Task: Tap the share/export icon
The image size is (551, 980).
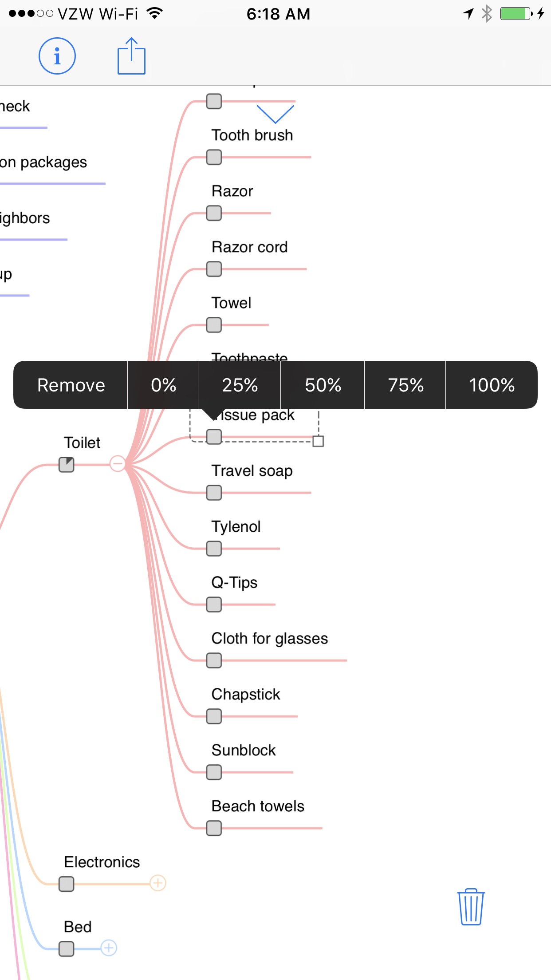Action: [131, 56]
